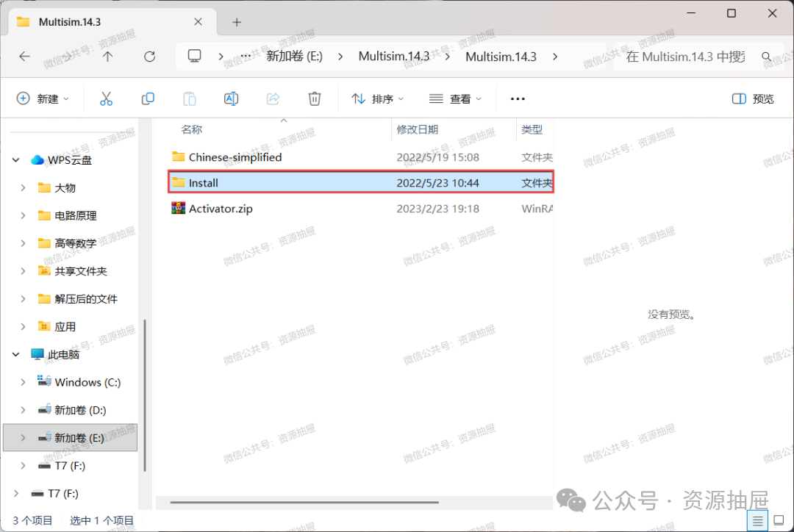Screen dimensions: 794x532
Task: Expand the 新加卷 (D:) drive node
Action: [x=23, y=410]
